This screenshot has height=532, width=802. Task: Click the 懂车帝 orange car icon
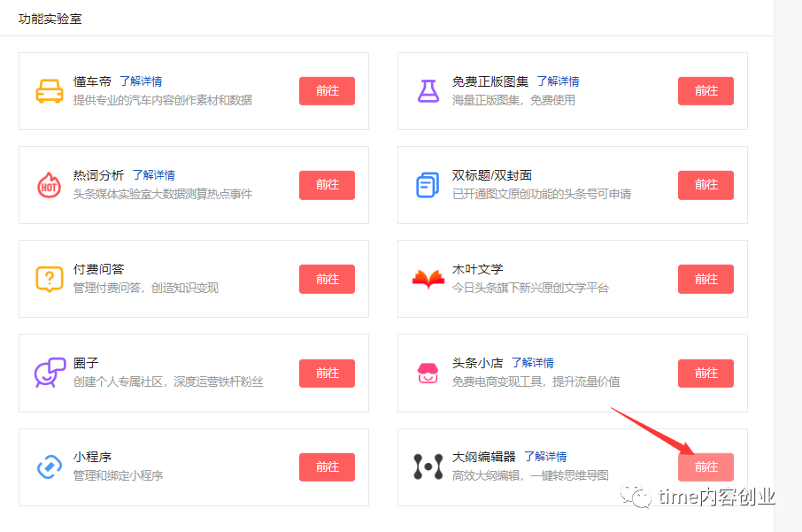tap(49, 91)
